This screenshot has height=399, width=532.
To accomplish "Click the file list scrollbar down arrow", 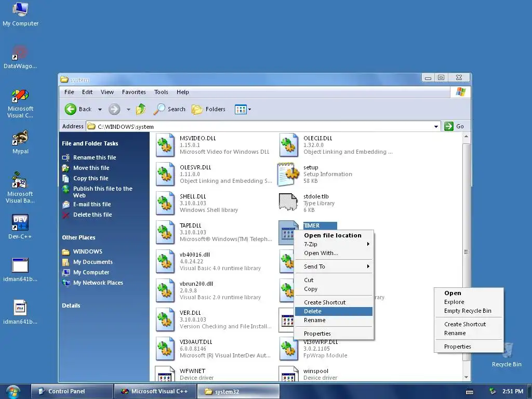I will (x=466, y=377).
